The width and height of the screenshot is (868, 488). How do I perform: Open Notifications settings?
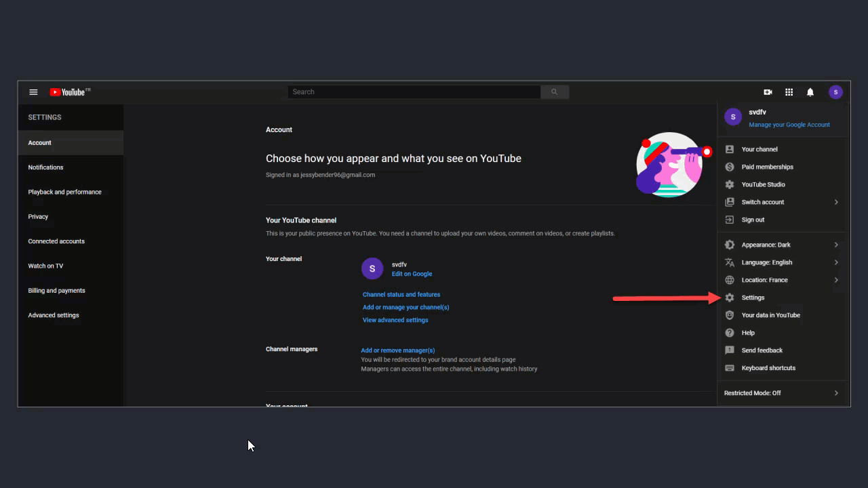tap(71, 167)
